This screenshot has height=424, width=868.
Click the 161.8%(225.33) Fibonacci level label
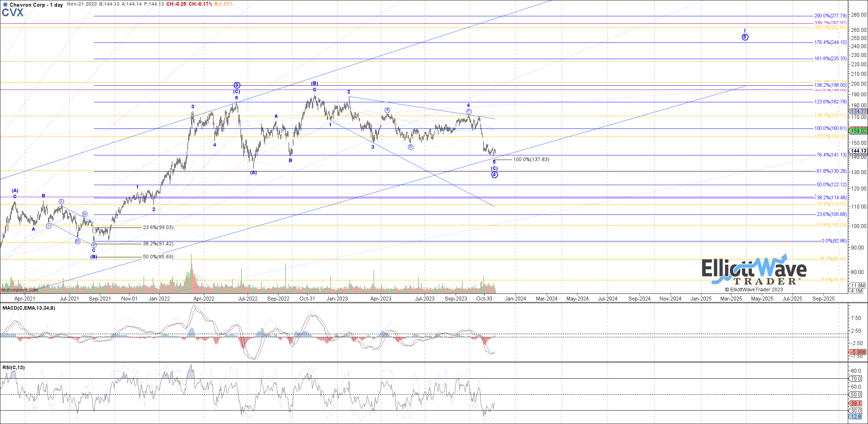coord(830,59)
